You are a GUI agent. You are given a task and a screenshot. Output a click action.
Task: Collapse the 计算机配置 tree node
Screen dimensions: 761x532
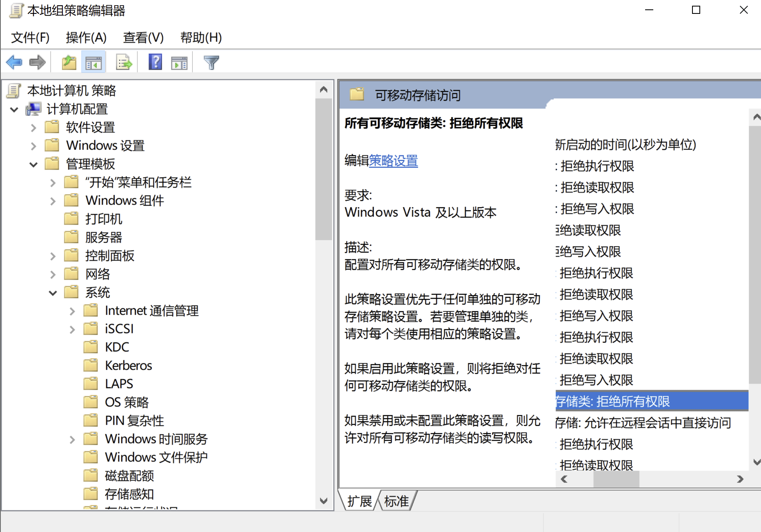click(14, 110)
